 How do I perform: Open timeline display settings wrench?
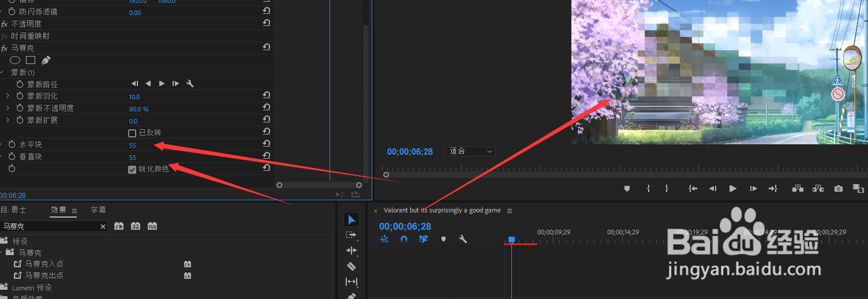click(462, 239)
